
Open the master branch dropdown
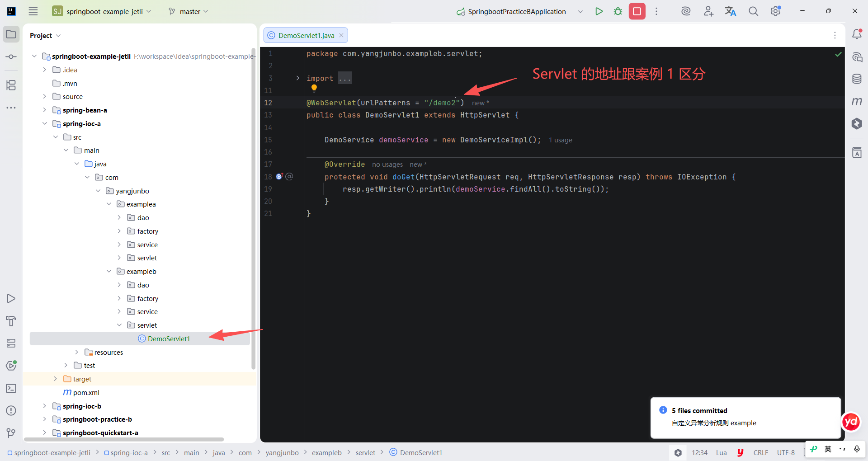coord(188,11)
